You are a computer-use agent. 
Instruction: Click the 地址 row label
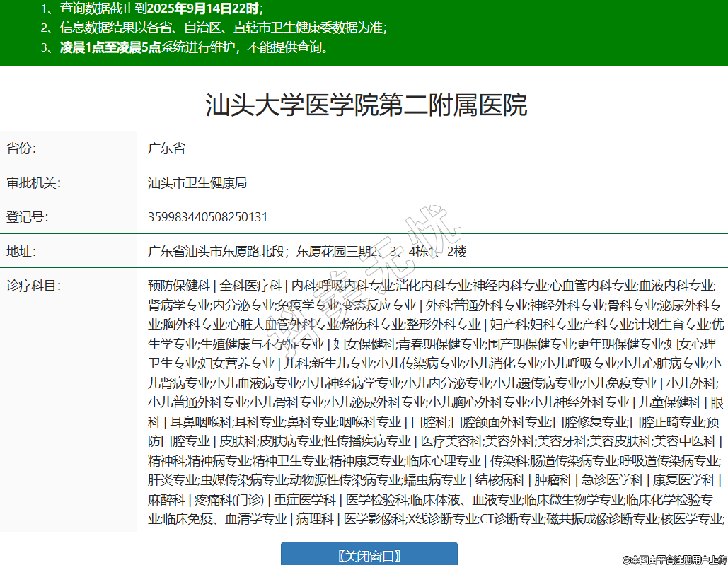click(21, 251)
